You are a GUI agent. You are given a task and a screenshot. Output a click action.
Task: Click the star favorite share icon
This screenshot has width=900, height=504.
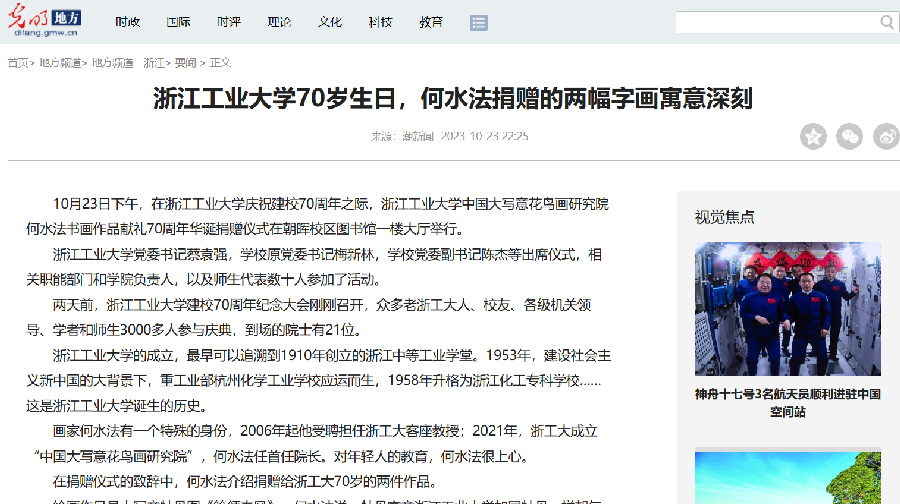[813, 136]
